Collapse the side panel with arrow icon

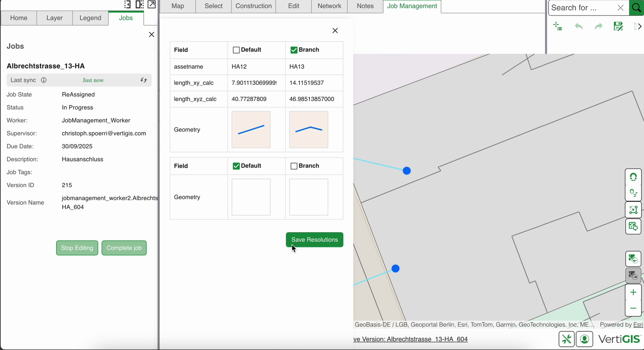[x=127, y=5]
